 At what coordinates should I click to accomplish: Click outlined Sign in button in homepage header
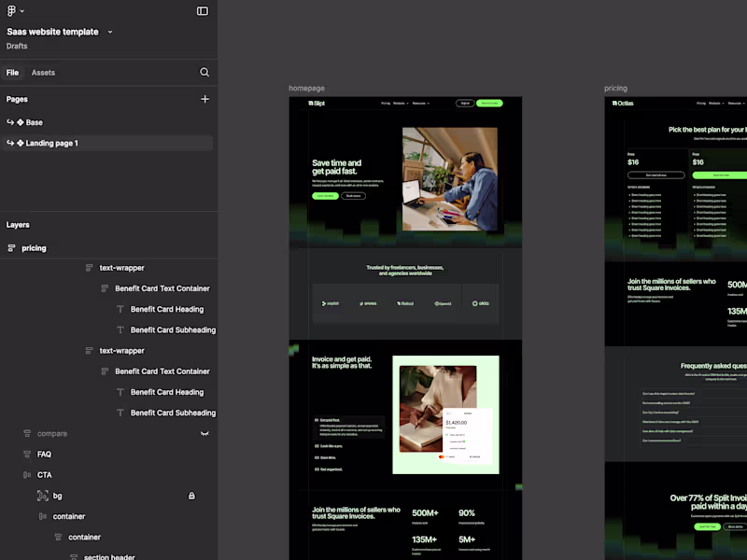click(x=465, y=104)
